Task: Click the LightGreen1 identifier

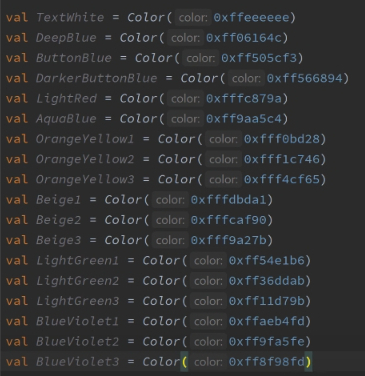Action: [77, 261]
